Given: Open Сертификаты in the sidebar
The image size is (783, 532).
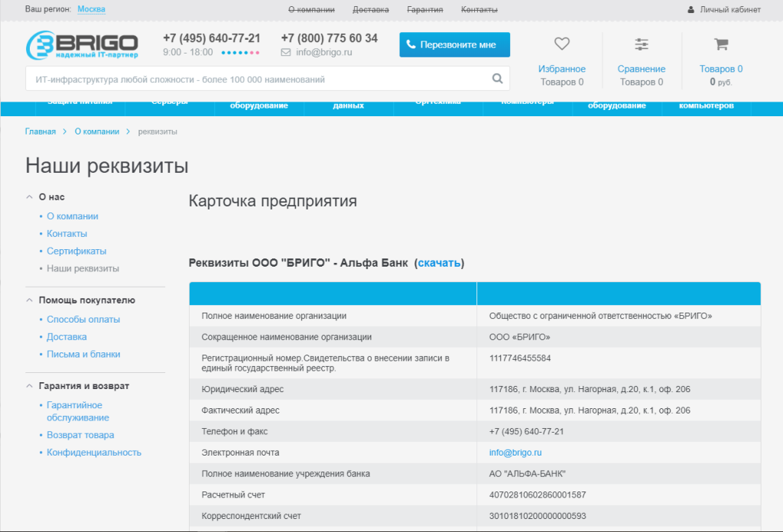Looking at the screenshot, I should pyautogui.click(x=76, y=251).
